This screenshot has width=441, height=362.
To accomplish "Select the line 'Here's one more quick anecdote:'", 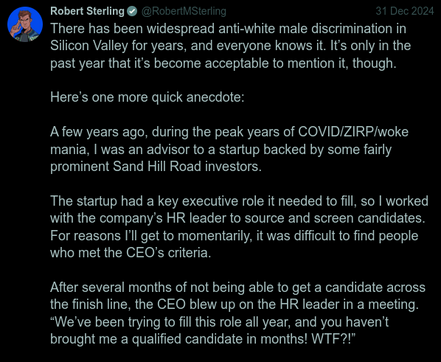I will click(147, 97).
